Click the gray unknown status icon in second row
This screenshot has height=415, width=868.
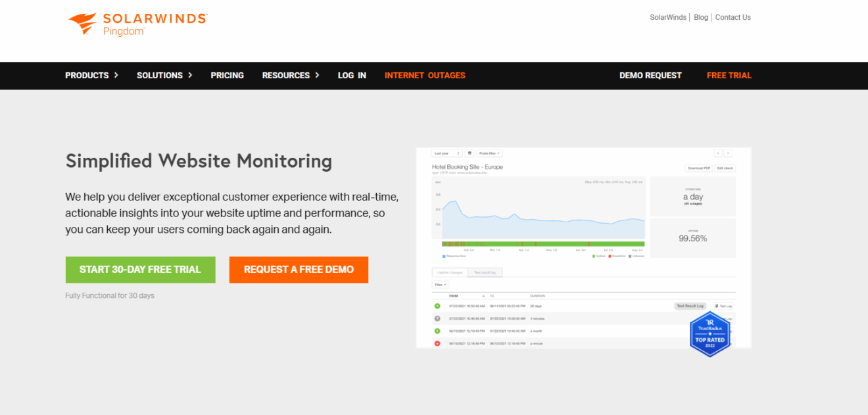pyautogui.click(x=437, y=318)
